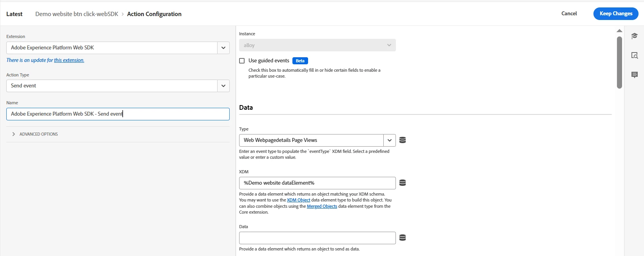Image resolution: width=644 pixels, height=256 pixels.
Task: Open data element picker beside XDM field
Action: (x=402, y=183)
